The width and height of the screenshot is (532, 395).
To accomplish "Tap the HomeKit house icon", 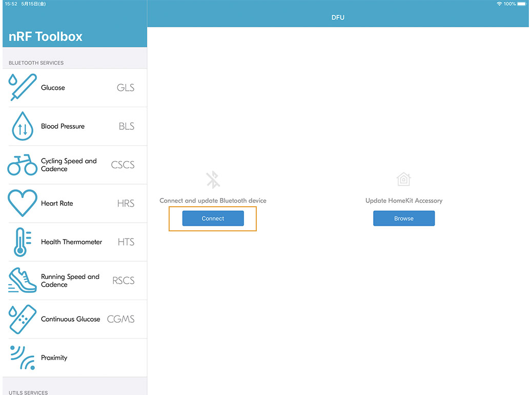I will (404, 179).
